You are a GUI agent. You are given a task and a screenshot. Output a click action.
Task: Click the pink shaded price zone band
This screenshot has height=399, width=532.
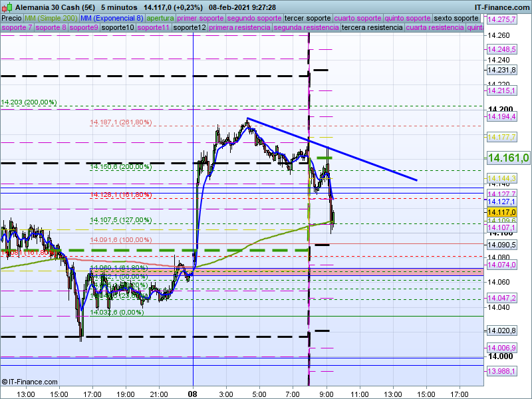point(287,272)
